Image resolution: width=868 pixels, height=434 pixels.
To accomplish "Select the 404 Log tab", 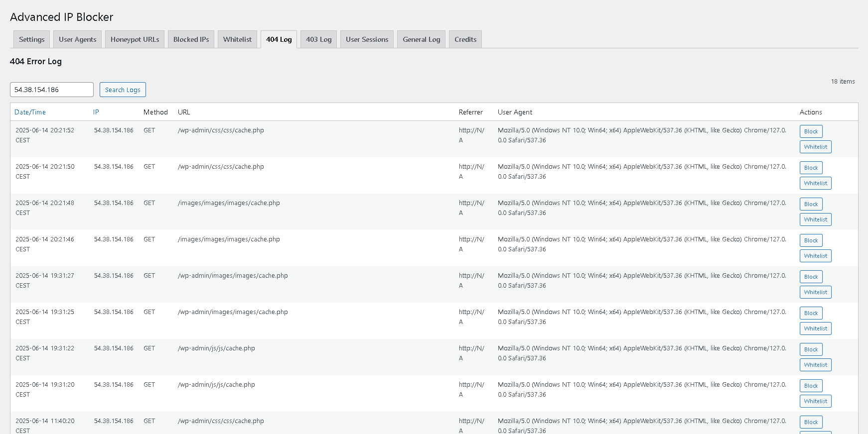I will tap(279, 39).
